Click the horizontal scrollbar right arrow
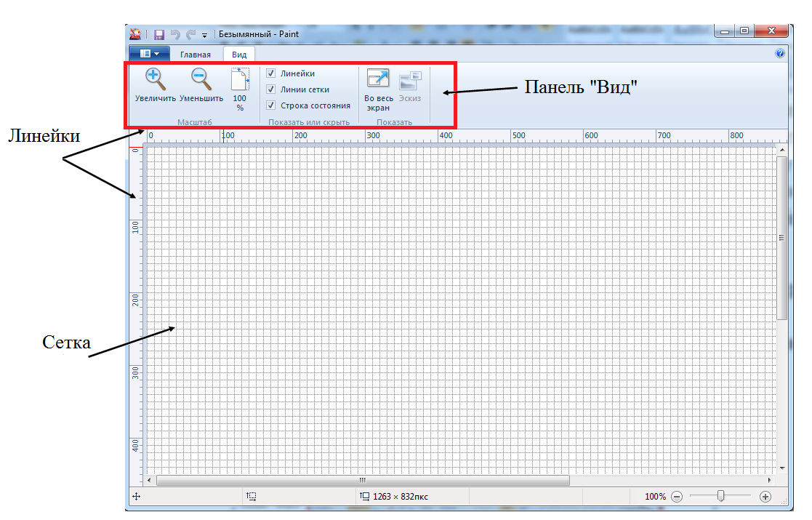This screenshot has height=520, width=812. coord(770,481)
